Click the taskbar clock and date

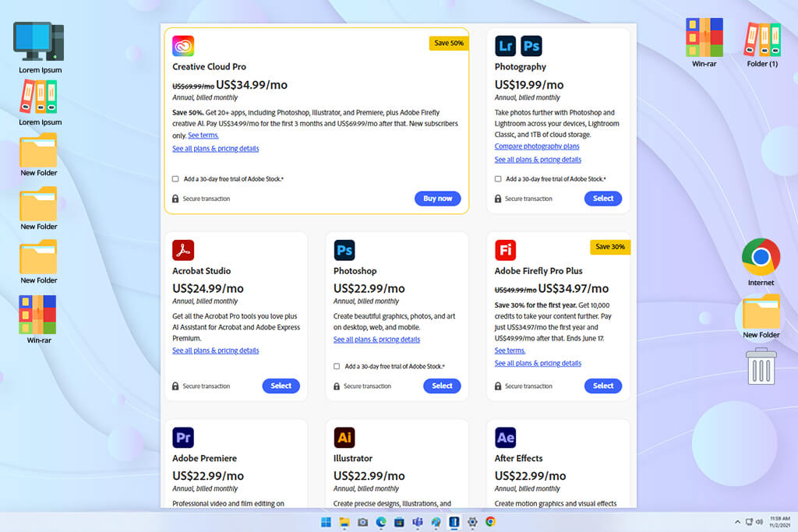[780, 522]
